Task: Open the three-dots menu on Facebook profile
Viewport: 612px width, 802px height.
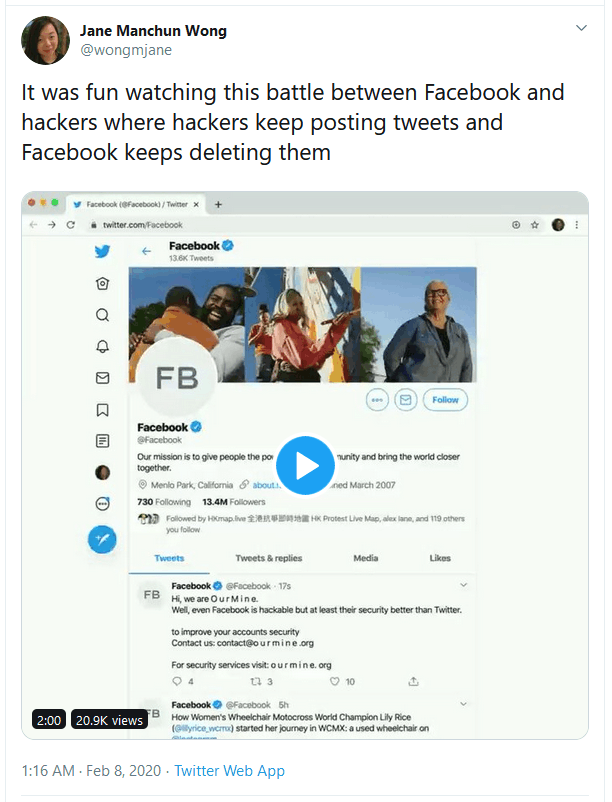Action: click(377, 400)
